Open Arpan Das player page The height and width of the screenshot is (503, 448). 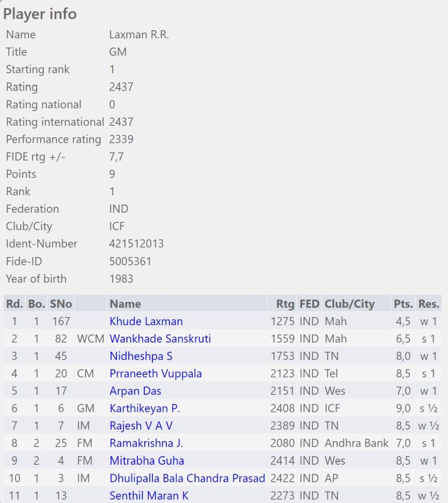[135, 391]
